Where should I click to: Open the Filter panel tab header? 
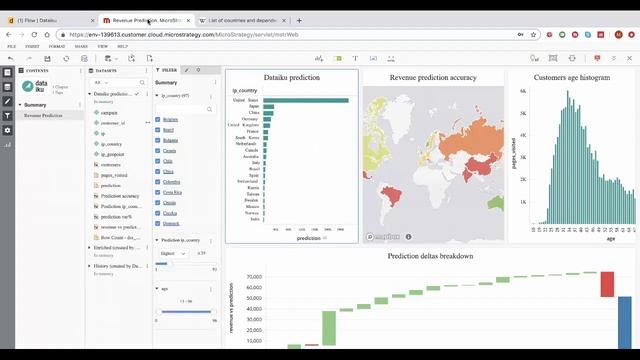point(167,70)
